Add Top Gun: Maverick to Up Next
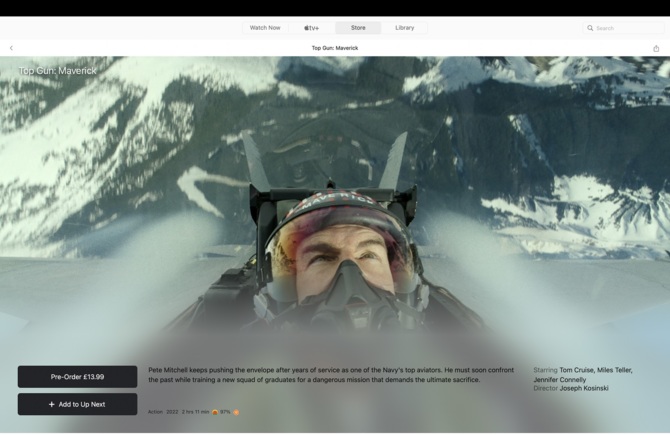The image size is (670, 435). (77, 404)
